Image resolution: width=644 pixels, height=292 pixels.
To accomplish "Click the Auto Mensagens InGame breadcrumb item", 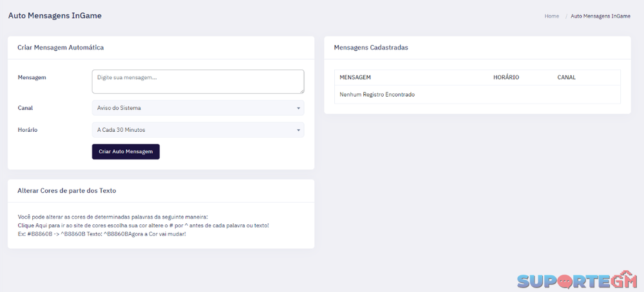I will click(x=600, y=16).
